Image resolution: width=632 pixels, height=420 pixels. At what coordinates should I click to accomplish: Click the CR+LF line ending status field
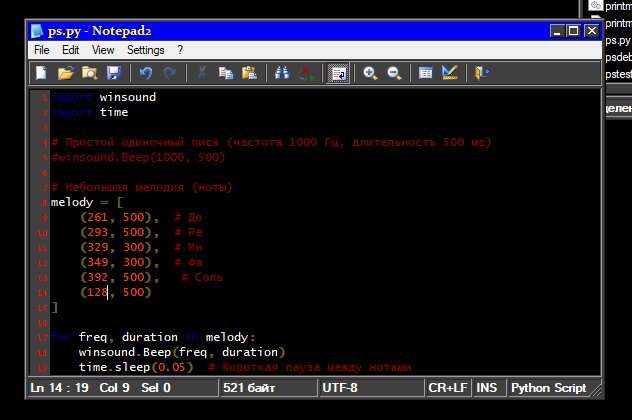click(x=448, y=388)
